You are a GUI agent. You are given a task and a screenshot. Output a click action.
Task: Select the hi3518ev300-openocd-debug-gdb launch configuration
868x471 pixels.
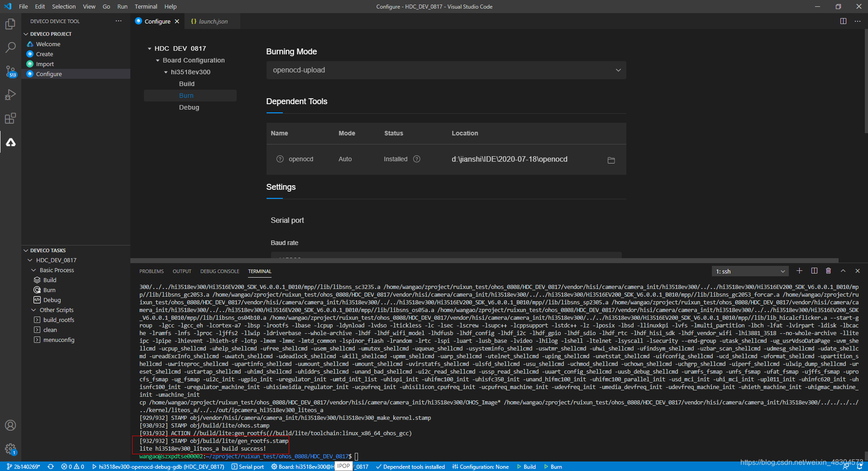click(158, 466)
